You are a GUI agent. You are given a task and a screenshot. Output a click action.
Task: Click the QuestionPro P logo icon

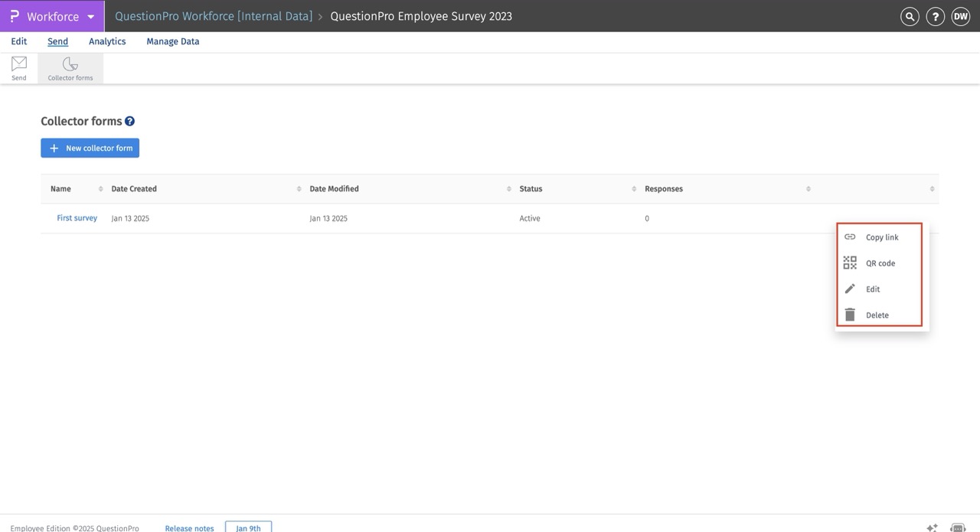pyautogui.click(x=15, y=16)
